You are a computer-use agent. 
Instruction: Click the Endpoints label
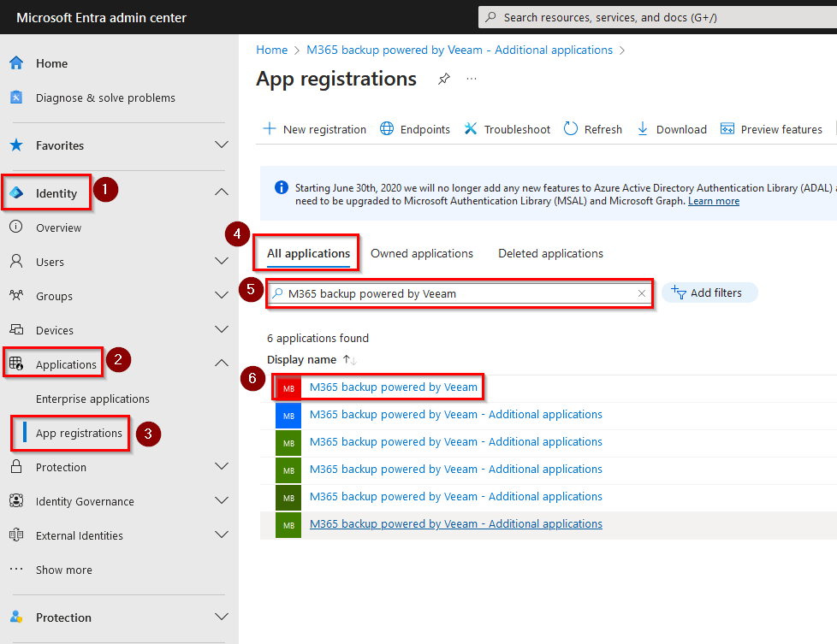pos(424,129)
